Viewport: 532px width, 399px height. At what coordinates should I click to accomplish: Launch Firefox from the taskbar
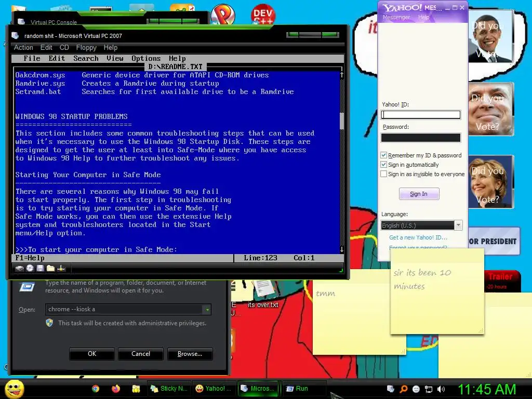pos(116,389)
